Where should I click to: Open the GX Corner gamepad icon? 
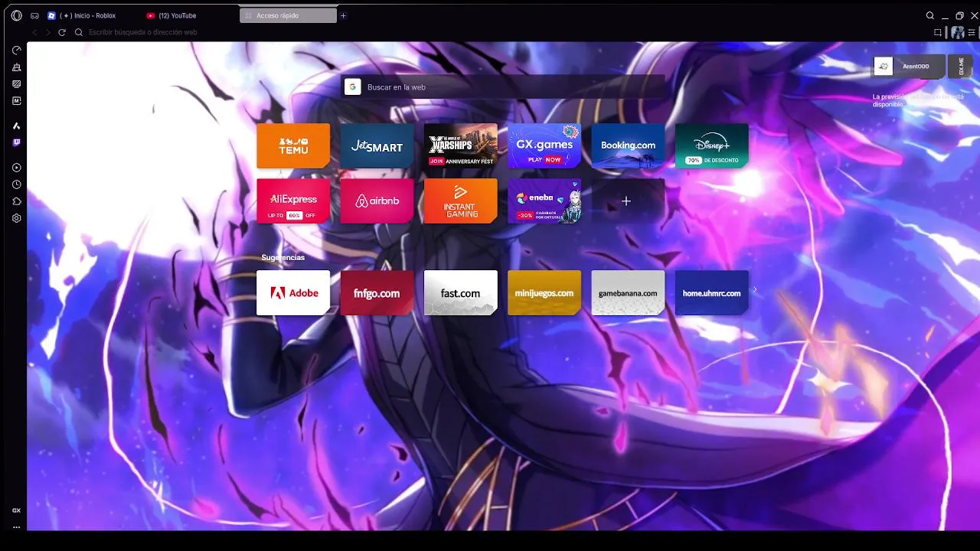(x=34, y=15)
